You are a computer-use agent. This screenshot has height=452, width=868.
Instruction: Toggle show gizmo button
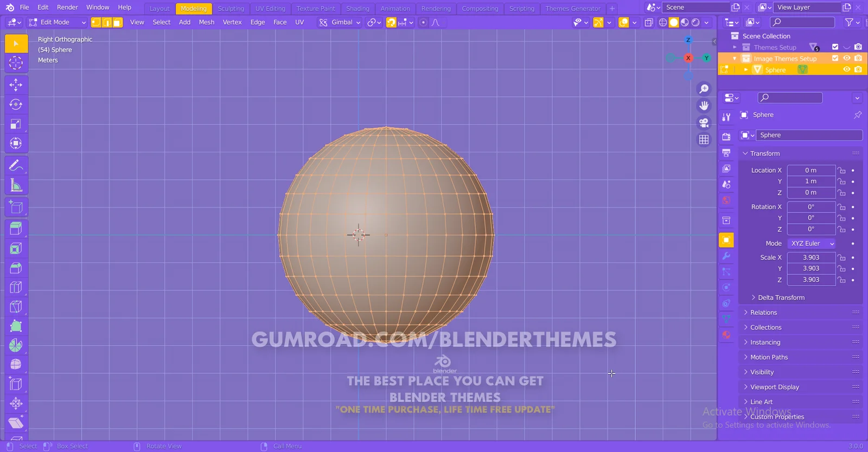coord(598,22)
